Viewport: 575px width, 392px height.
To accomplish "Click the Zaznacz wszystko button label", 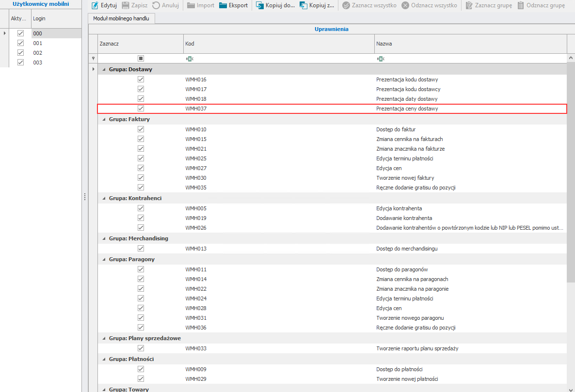I will [374, 5].
